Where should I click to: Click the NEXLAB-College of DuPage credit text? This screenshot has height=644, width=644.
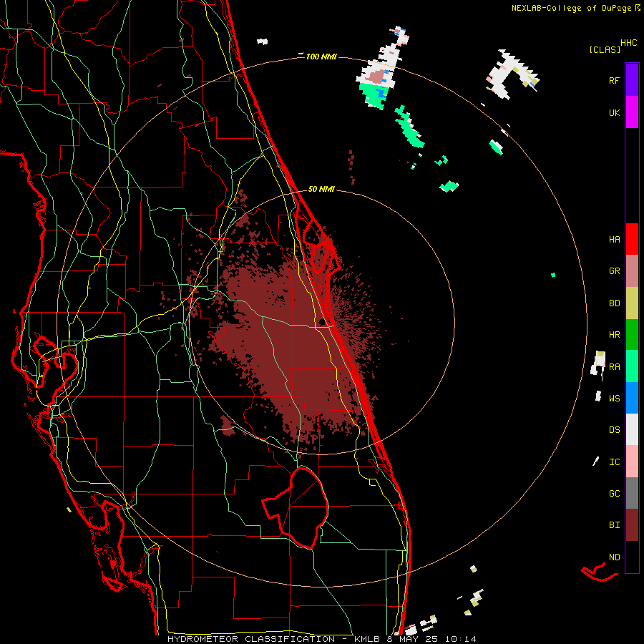[572, 8]
